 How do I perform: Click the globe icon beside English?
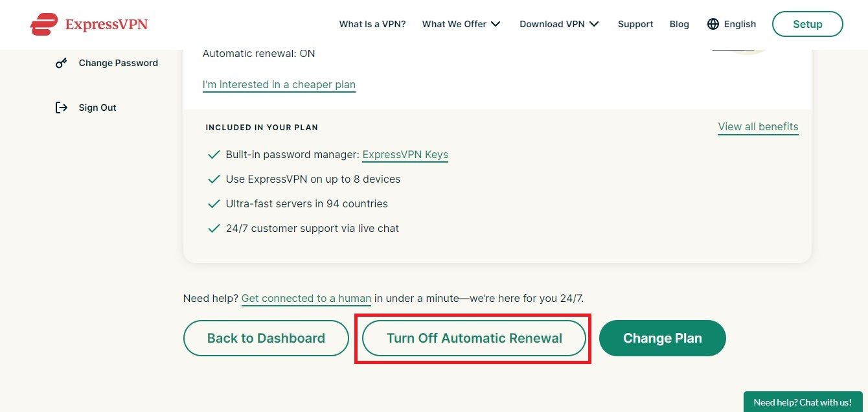click(713, 24)
